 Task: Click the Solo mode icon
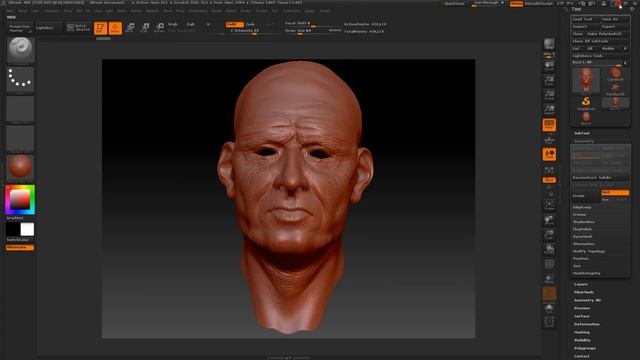coord(549,308)
